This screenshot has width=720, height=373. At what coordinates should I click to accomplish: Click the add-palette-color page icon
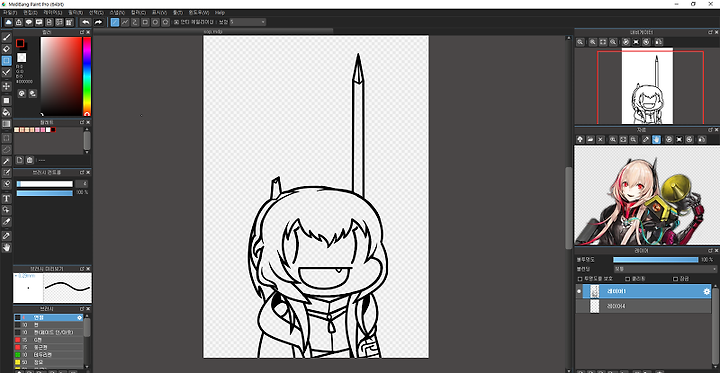click(x=19, y=160)
